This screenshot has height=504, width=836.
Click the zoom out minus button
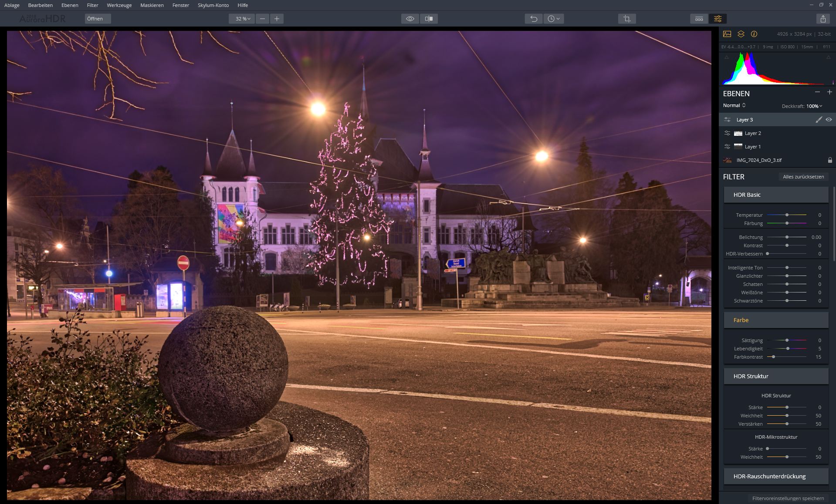point(262,19)
